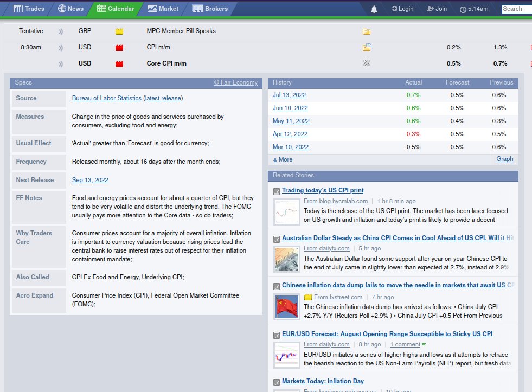Screen dimensions: 532x392
Task: Open Apr 12, 2022 history entry
Action: coord(290,134)
